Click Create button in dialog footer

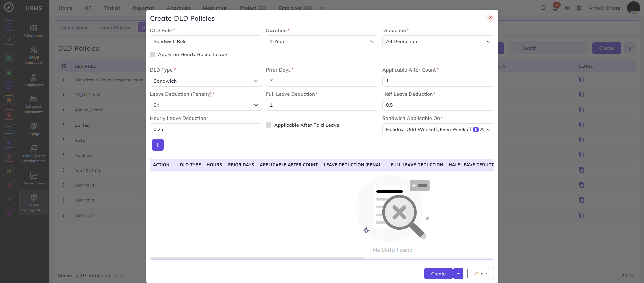pyautogui.click(x=438, y=274)
